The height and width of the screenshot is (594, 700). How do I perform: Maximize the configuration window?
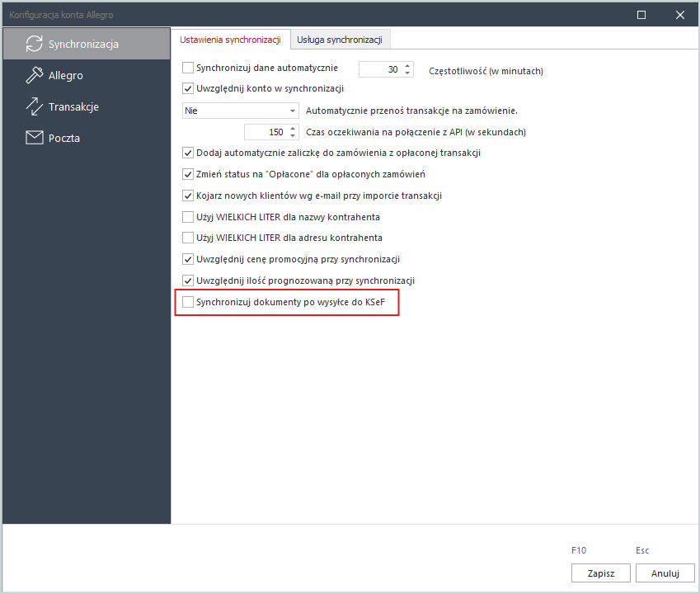[641, 15]
